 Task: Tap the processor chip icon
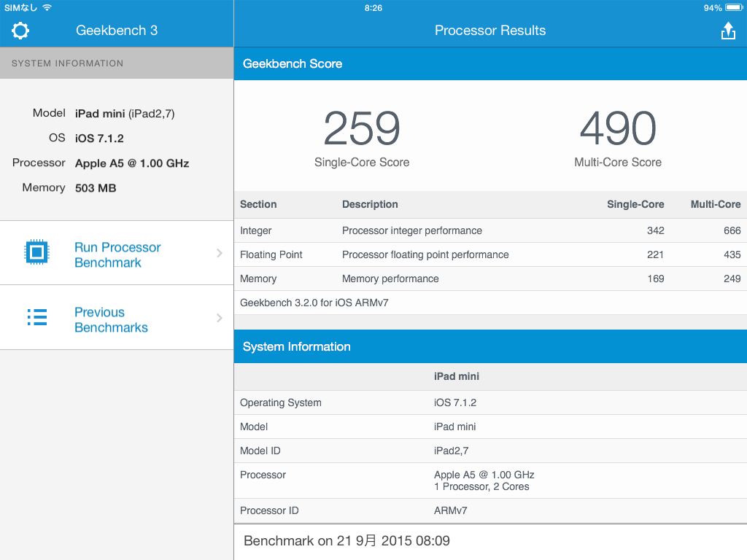(36, 252)
